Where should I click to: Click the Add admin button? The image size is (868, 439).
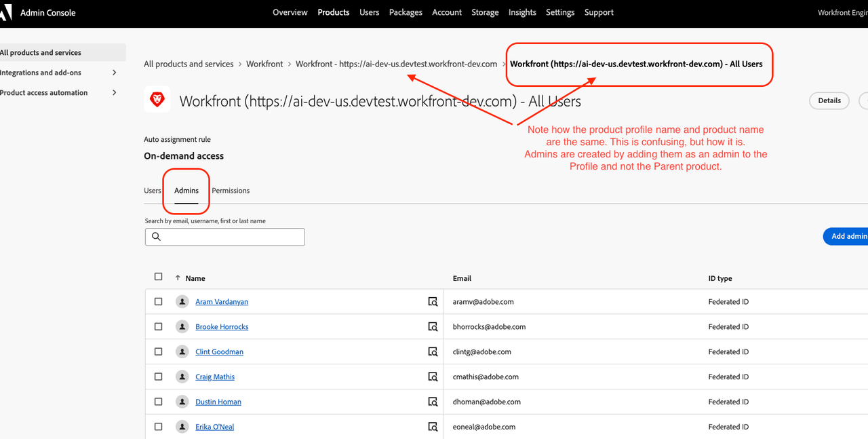click(848, 236)
